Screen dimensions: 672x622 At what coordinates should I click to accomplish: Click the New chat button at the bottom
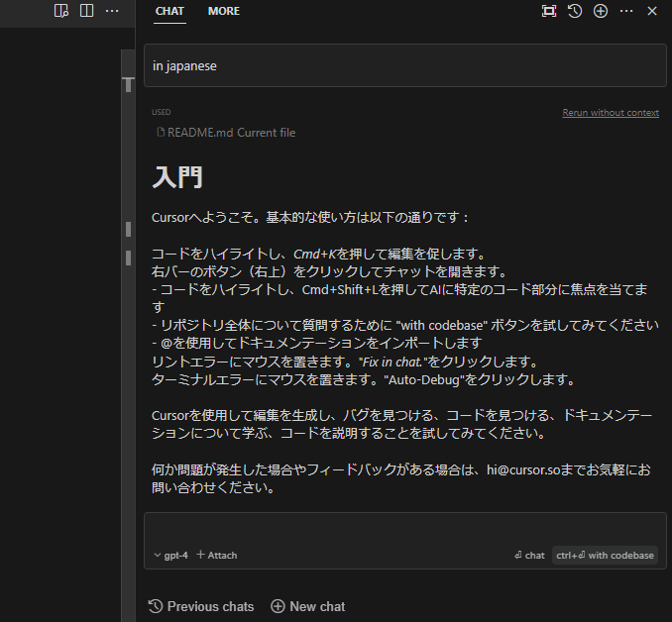click(x=307, y=606)
